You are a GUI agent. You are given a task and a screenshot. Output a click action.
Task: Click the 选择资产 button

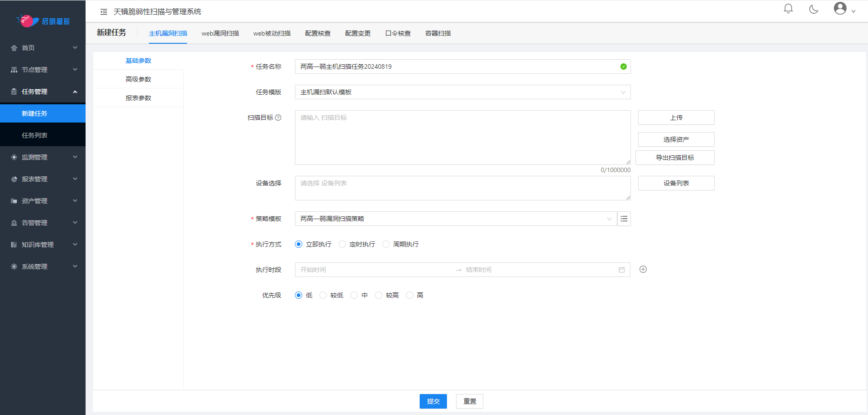pos(675,139)
